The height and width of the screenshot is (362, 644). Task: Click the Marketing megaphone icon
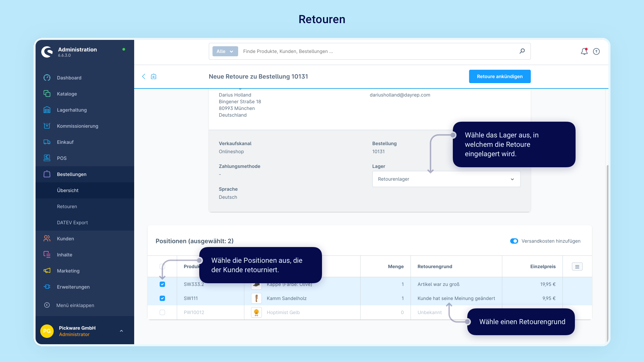coord(47,271)
